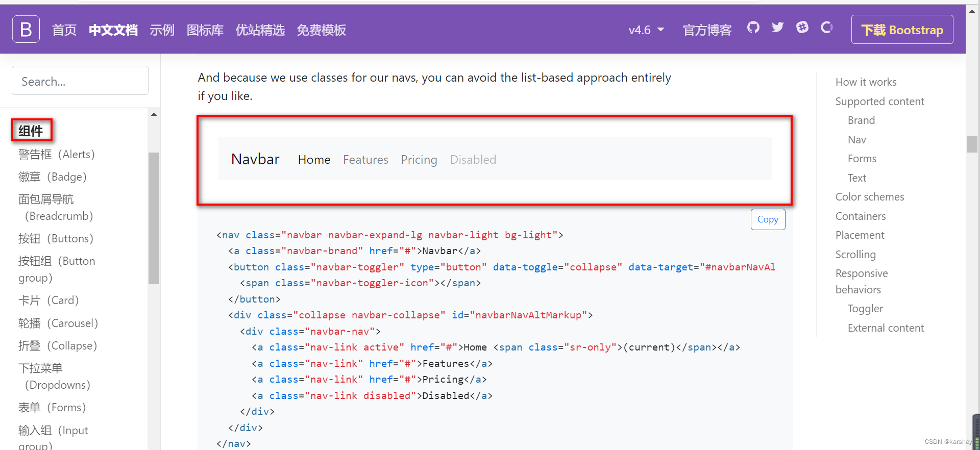Open the Open Collective icon link
Screen dimensions: 980x450
click(x=827, y=28)
